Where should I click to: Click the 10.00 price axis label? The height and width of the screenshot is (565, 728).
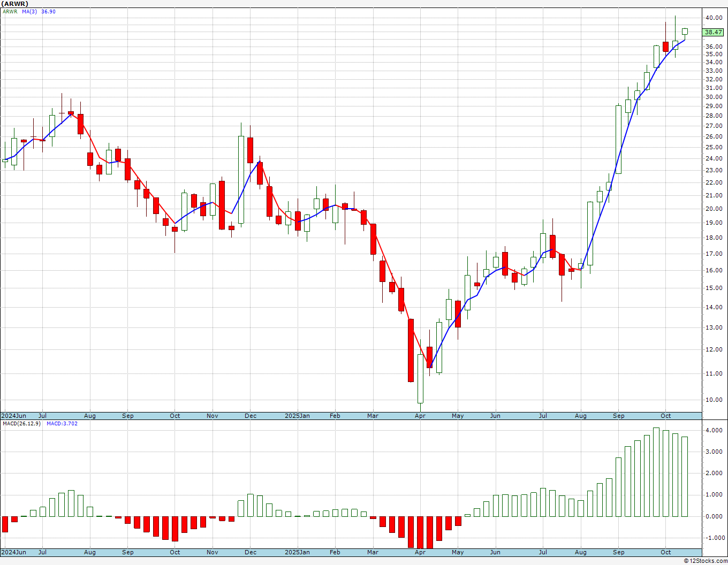point(714,400)
